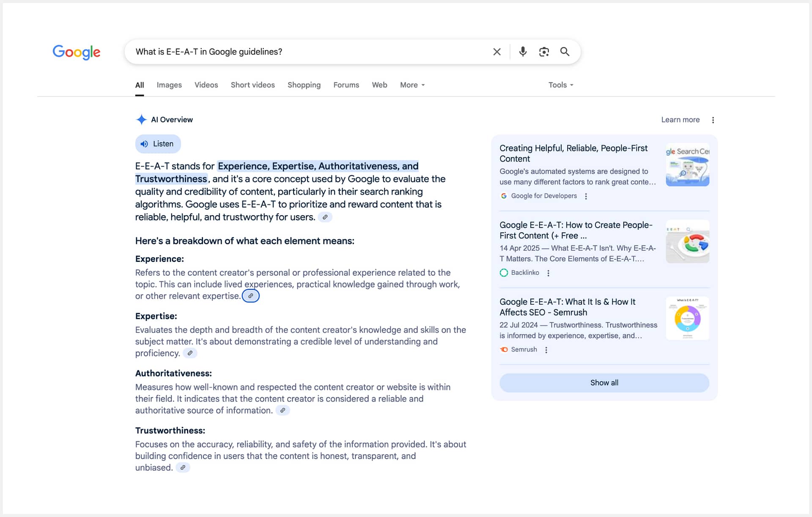Click the 'Trustworthiness:' heading
The image size is (812, 517).
[170, 431]
